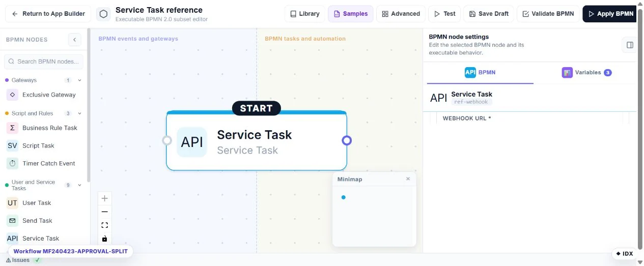This screenshot has height=266, width=644.
Task: Collapse the Gateways group chevron
Action: point(79,80)
